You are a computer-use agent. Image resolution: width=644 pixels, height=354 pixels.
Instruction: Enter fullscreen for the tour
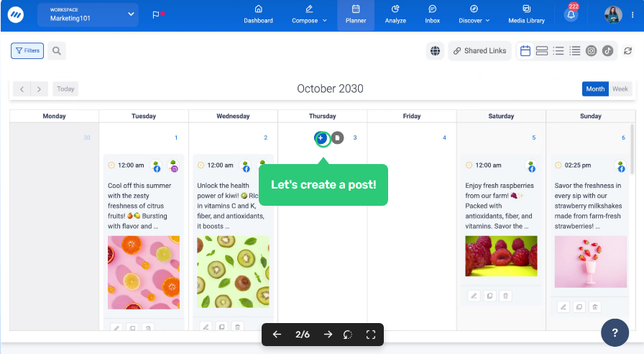click(370, 335)
